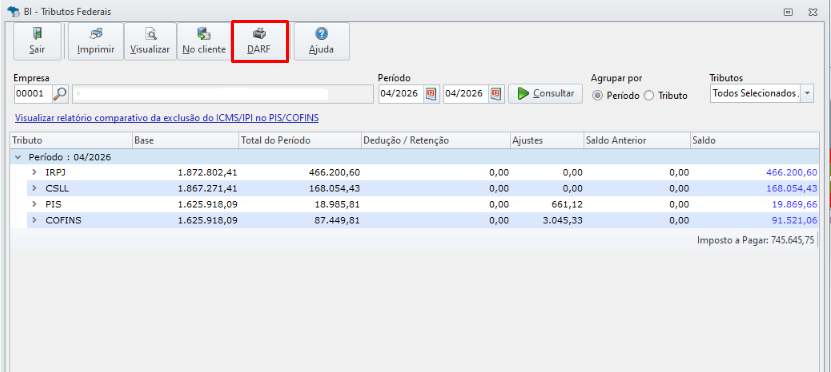This screenshot has height=372, width=831.
Task: Expand the COFINS row
Action: [x=35, y=220]
